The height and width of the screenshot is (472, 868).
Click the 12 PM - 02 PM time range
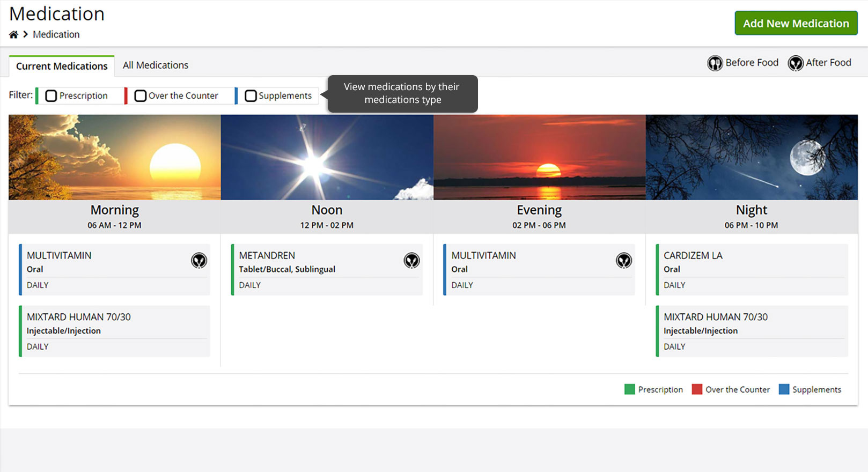(327, 225)
